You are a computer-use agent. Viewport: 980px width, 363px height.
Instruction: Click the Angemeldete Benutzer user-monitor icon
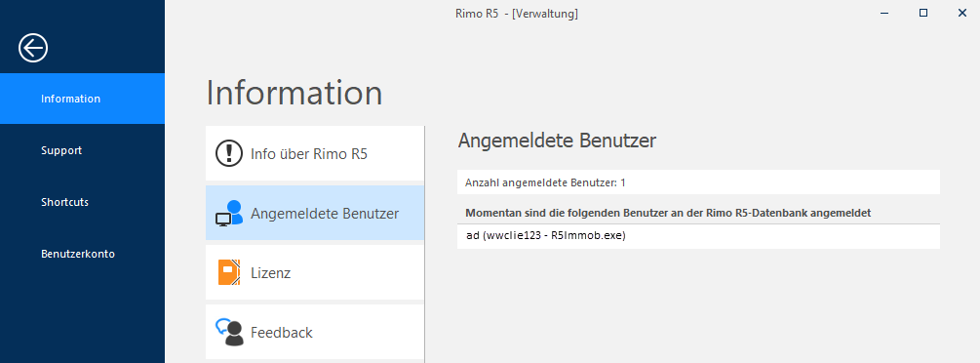229,214
